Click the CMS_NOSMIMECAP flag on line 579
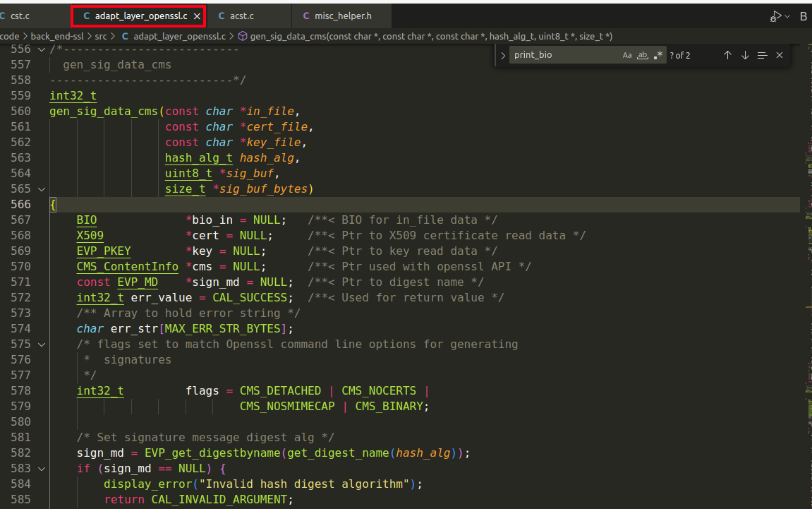The image size is (812, 509). [287, 407]
